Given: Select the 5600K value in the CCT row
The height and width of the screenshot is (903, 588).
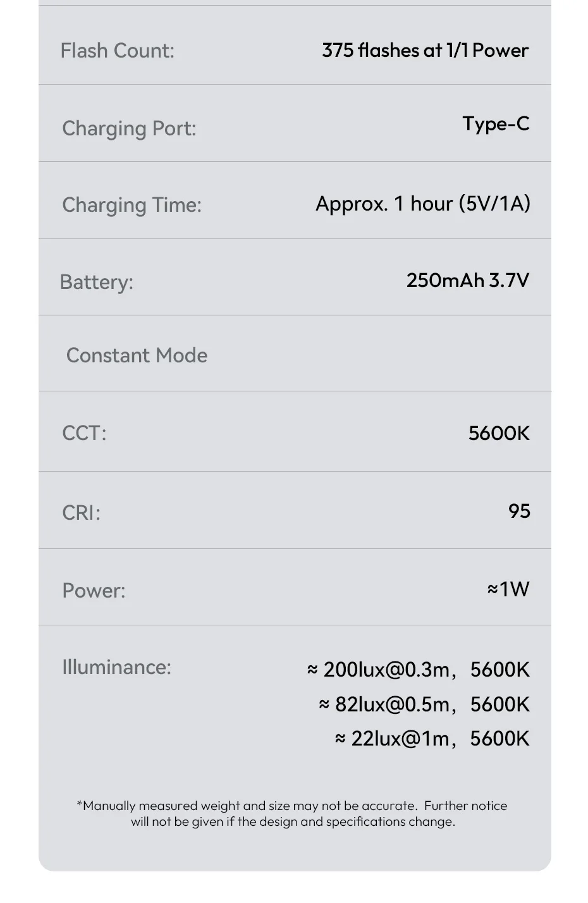Looking at the screenshot, I should 499,433.
